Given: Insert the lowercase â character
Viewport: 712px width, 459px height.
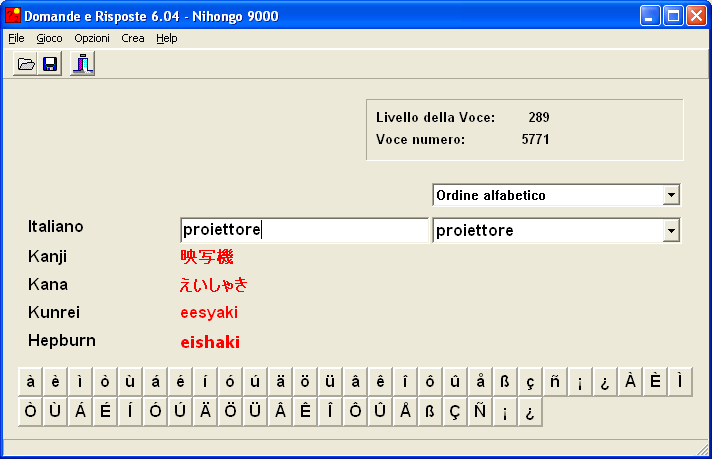Looking at the screenshot, I should (355, 382).
